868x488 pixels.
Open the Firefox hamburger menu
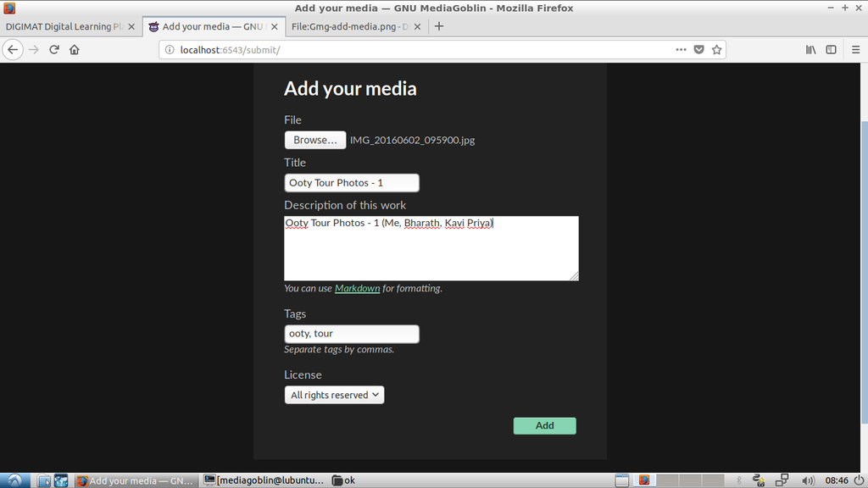click(x=853, y=50)
